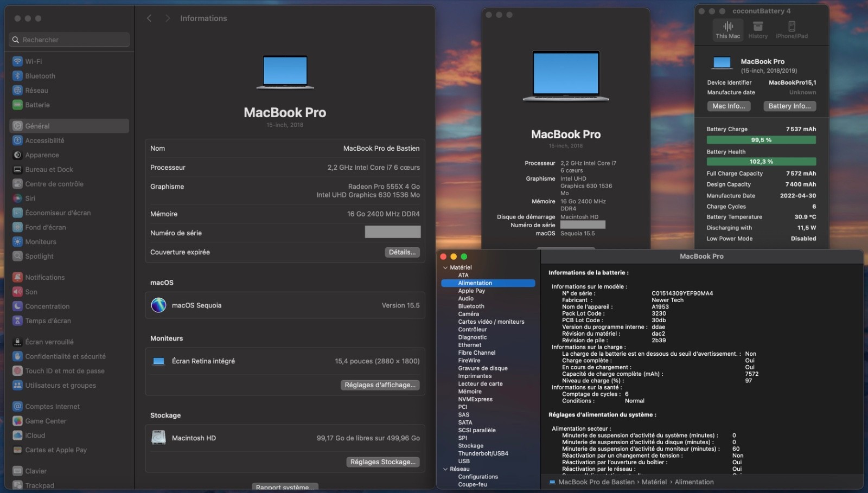Open Confidentialité et sécurité settings
This screenshot has width=868, height=493.
[69, 356]
